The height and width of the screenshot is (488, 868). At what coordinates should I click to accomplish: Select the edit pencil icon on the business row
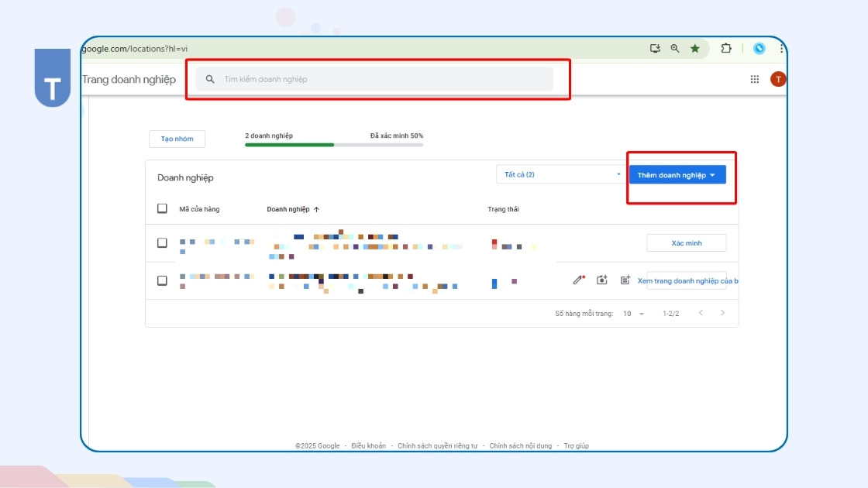[578, 280]
